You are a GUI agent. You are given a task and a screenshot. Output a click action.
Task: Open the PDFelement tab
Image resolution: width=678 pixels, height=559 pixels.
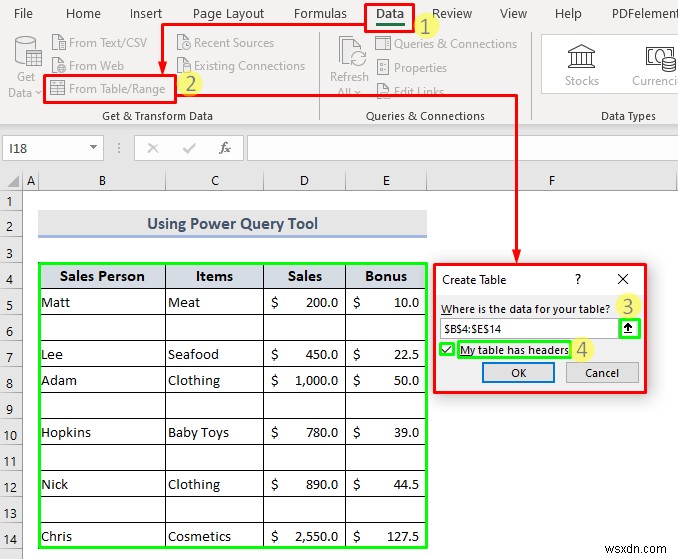(644, 13)
